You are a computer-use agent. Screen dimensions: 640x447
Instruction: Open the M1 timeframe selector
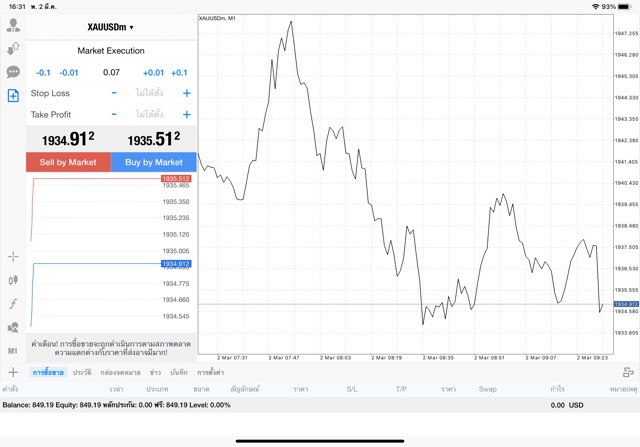[13, 351]
